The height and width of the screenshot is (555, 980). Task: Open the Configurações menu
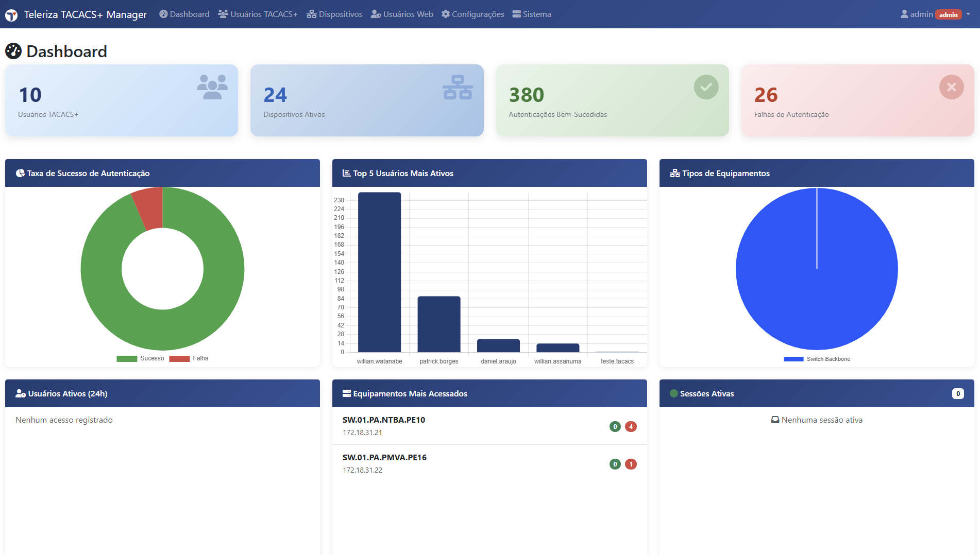click(x=472, y=14)
